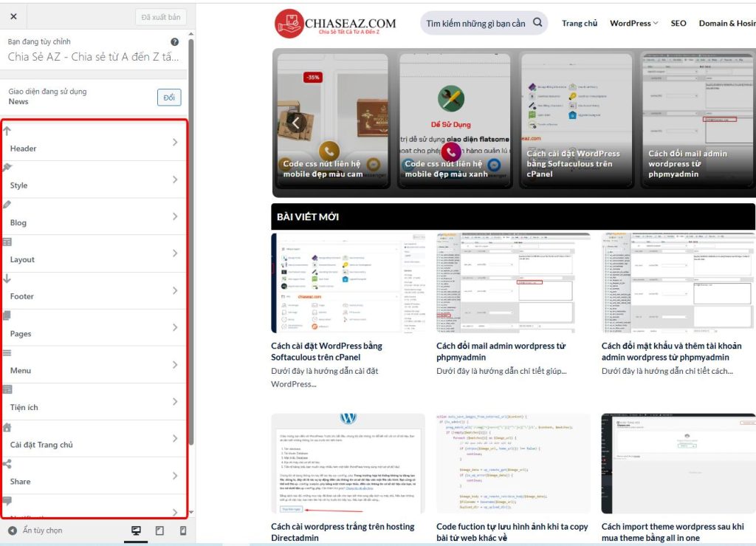Click the Share section icon

click(x=7, y=464)
